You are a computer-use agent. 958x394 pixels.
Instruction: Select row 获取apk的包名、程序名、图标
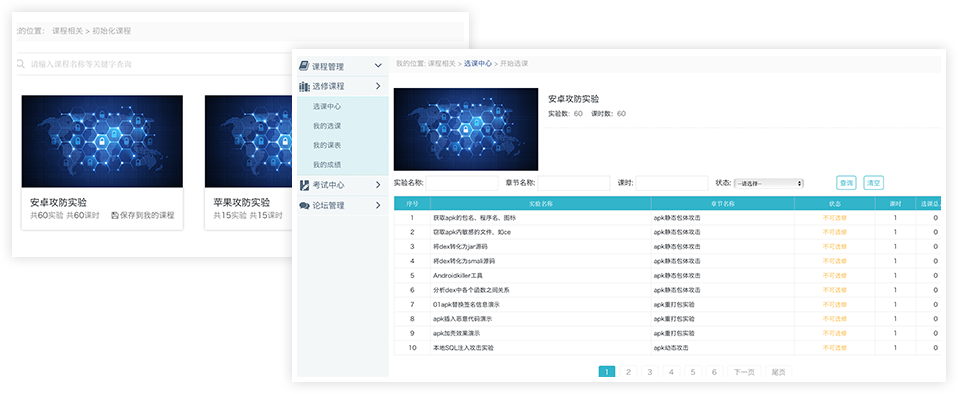[x=667, y=217]
